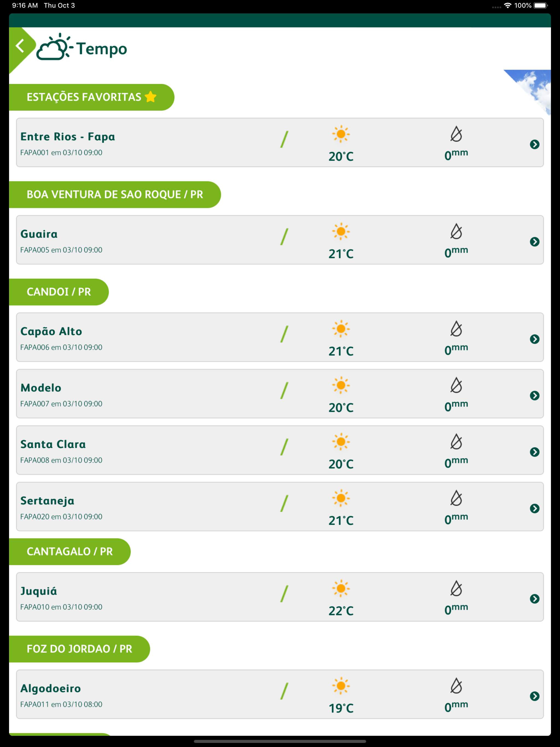Click the favorites star icon
This screenshot has height=747, width=560.
pos(151,97)
